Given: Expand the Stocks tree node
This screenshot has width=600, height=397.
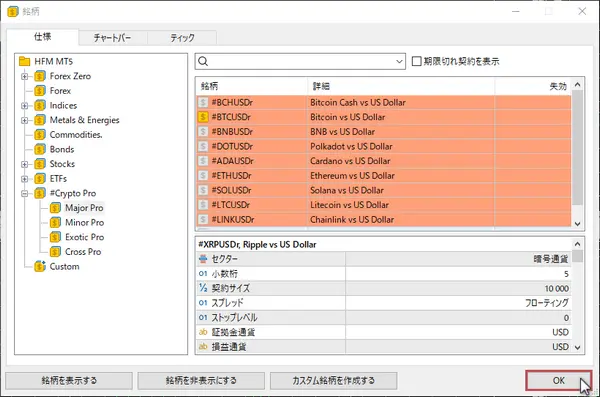Looking at the screenshot, I should coord(24,164).
